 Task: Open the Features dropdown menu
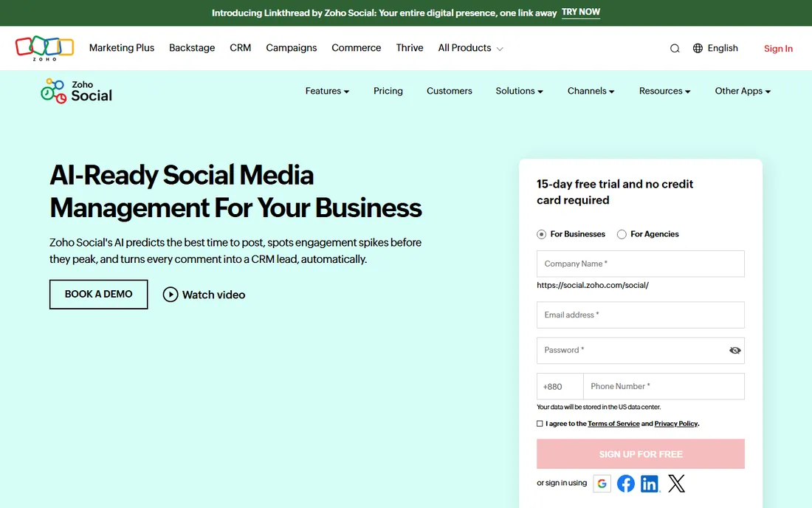tap(327, 91)
